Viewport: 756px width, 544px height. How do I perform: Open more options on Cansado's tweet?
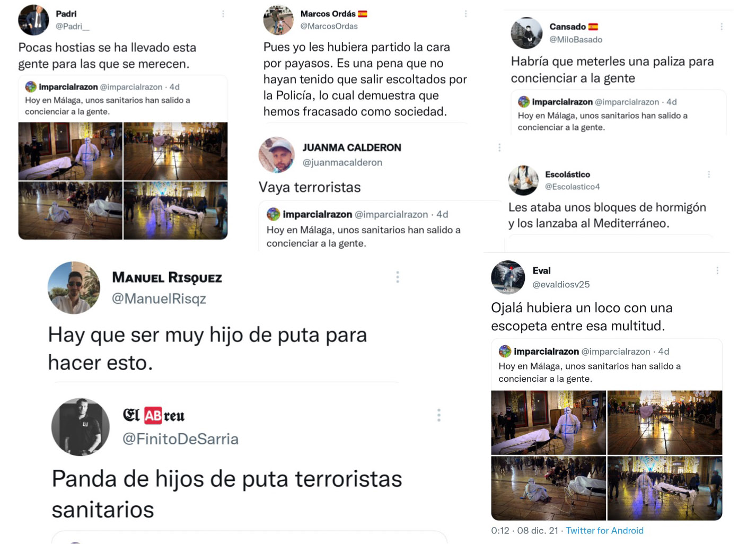pos(722,27)
